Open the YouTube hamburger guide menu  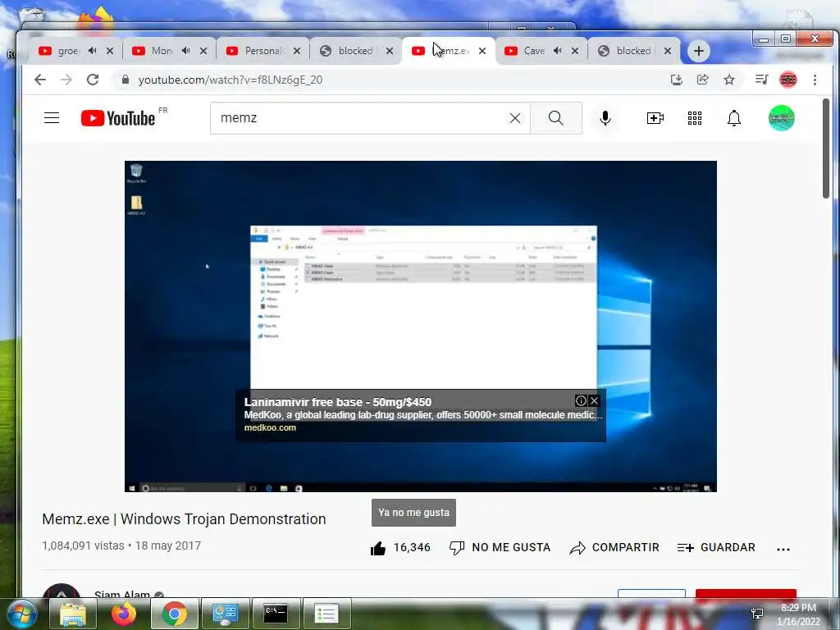pyautogui.click(x=52, y=118)
